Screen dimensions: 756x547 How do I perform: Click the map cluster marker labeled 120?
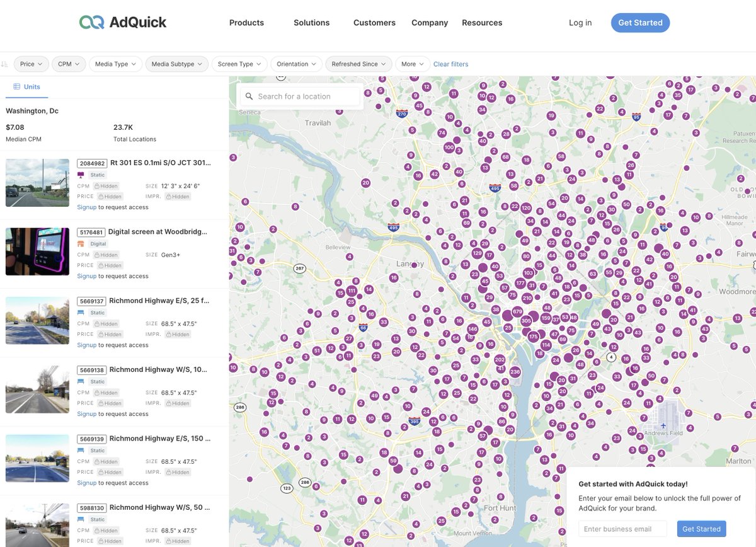point(526,208)
